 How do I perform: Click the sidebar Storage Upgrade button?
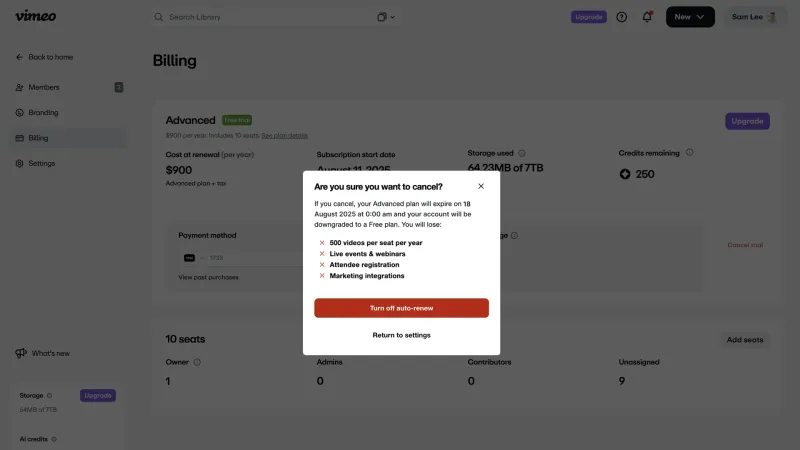pyautogui.click(x=97, y=395)
